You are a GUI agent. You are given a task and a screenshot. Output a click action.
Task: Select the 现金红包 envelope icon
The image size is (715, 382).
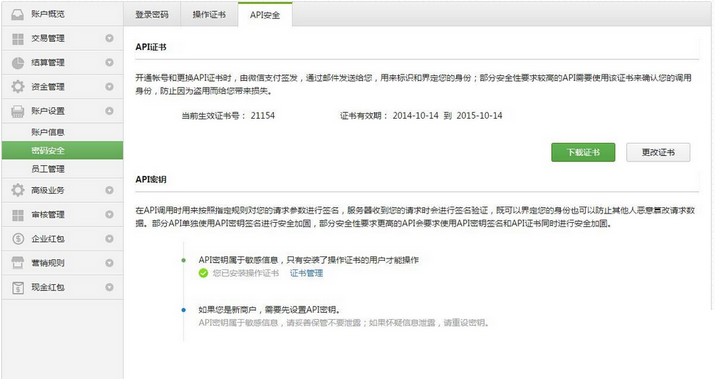tap(18, 287)
